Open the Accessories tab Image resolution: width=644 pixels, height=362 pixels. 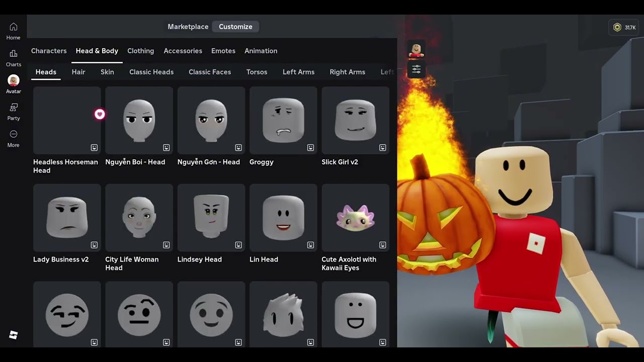click(x=183, y=51)
